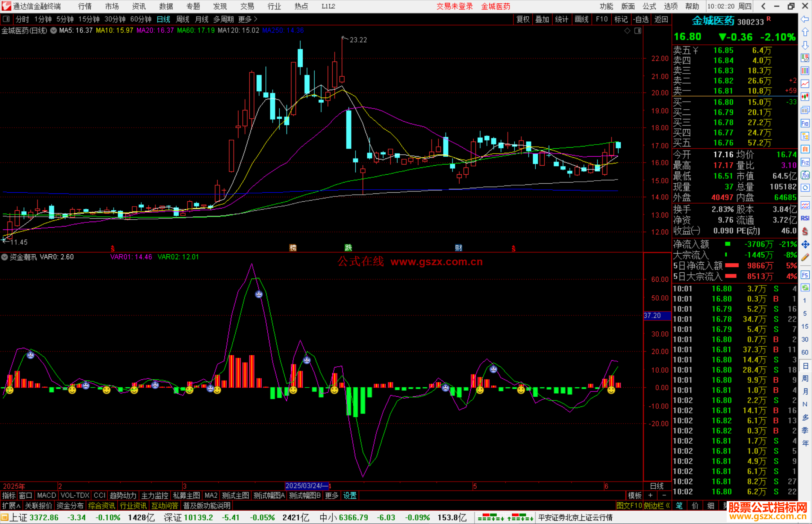This screenshot has height=524, width=812.
Task: Click the 财 marker below the chart
Action: 458,248
